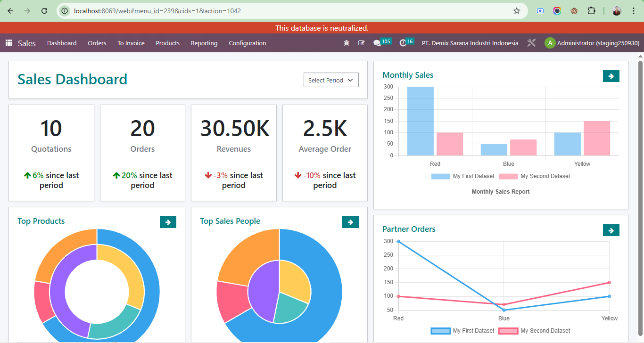
Task: Click the purple inner ring of Top Products
Action: pyautogui.click(x=58, y=290)
